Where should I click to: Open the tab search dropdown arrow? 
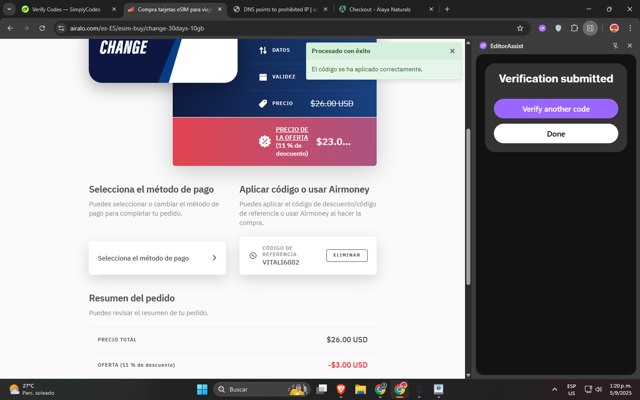tap(9, 9)
